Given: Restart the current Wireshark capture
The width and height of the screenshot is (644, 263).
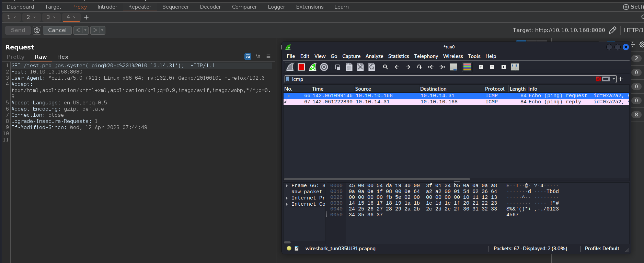Looking at the screenshot, I should (313, 67).
